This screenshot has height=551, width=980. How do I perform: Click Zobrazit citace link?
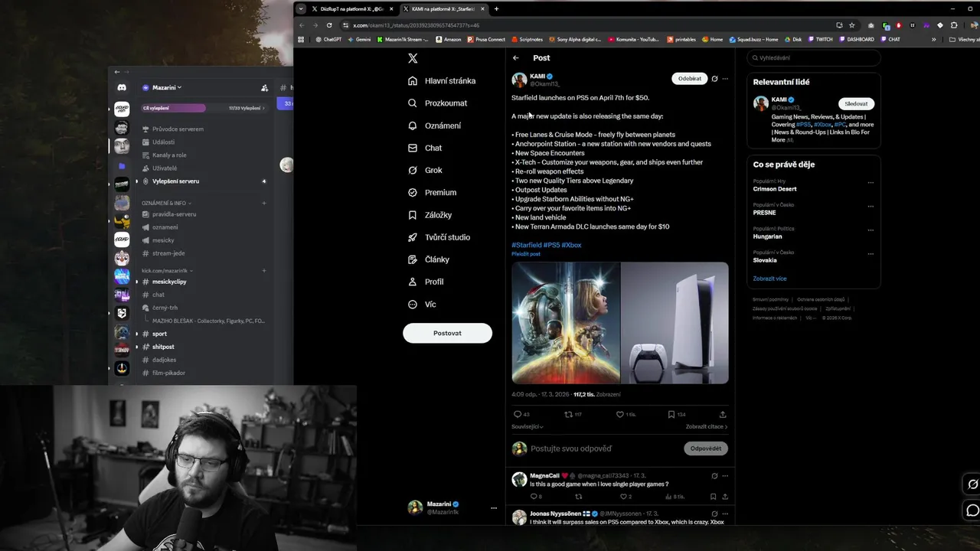point(706,427)
